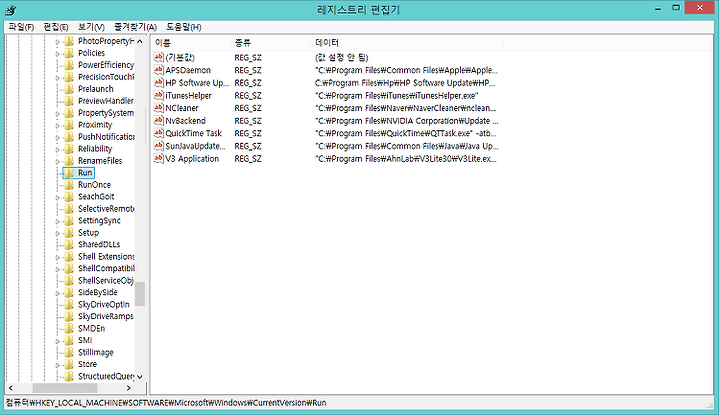The image size is (720, 415).
Task: Open the 즐겨찾기(A) menu
Action: pos(135,27)
